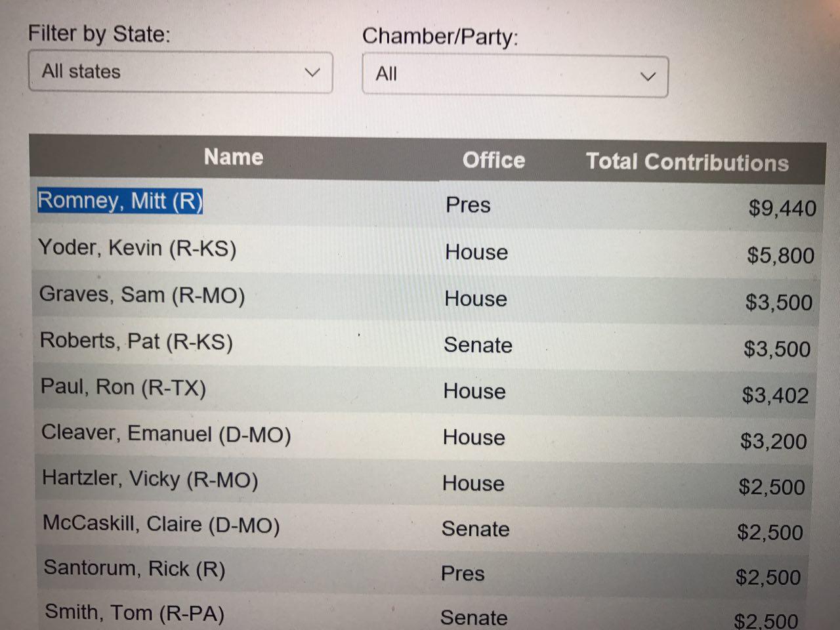Sort by Office column header
Viewport: 840px width, 630px height.
pyautogui.click(x=493, y=160)
